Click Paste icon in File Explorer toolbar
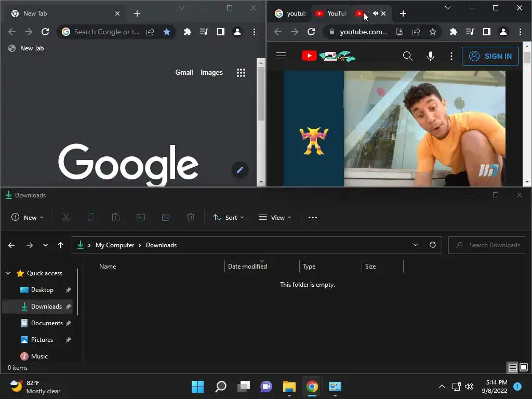 pos(116,218)
